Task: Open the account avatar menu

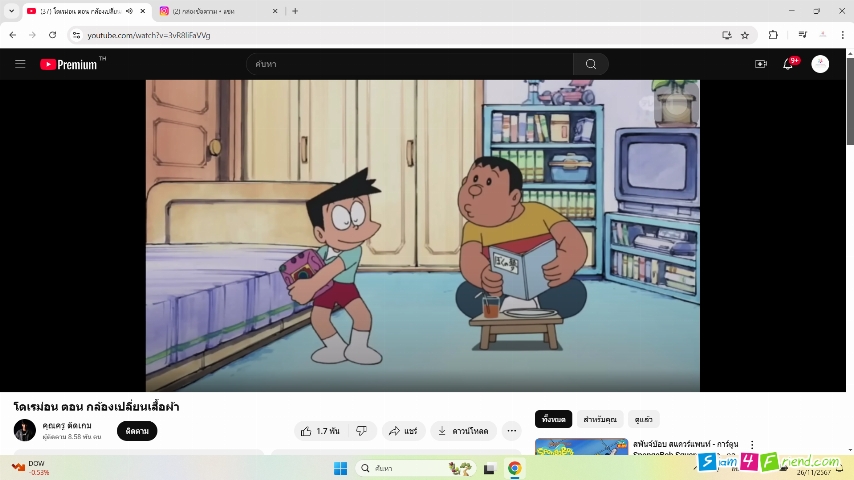Action: pos(820,64)
